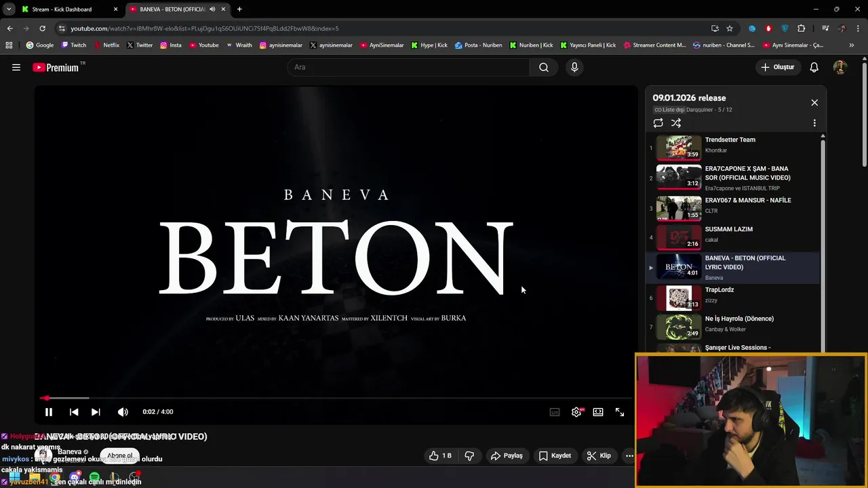Open more video actions three-dot menu
The height and width of the screenshot is (488, 868).
(x=629, y=455)
